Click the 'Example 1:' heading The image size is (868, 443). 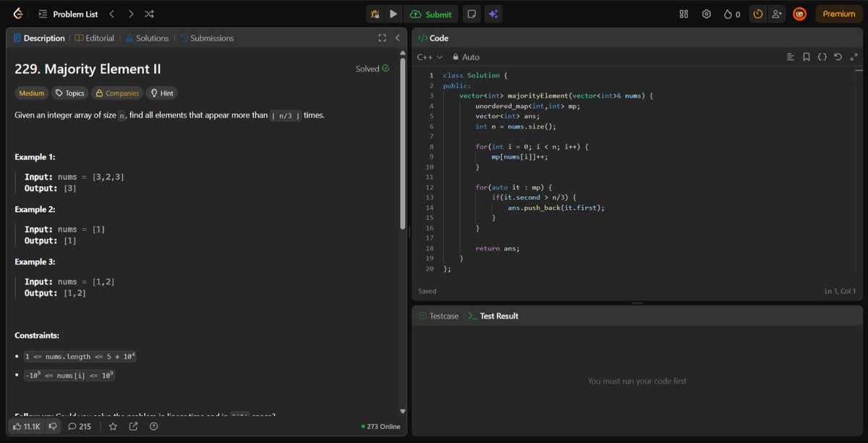tap(35, 157)
